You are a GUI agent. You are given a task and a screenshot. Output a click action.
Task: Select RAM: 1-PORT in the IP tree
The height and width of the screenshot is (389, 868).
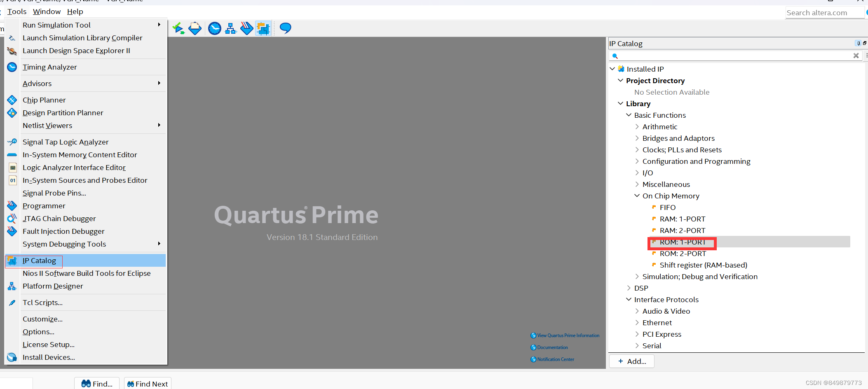683,219
